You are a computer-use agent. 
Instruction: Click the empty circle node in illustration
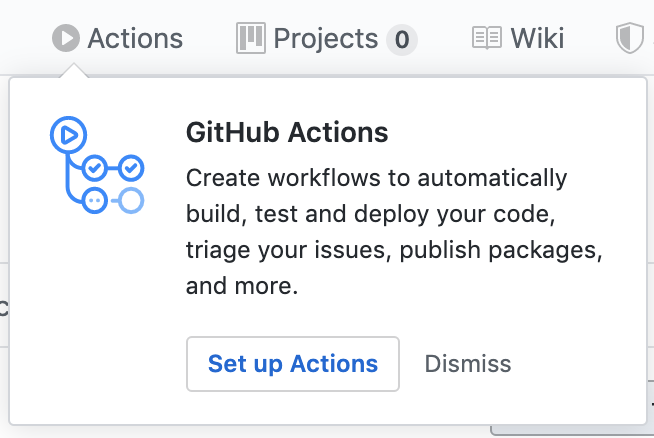(131, 200)
